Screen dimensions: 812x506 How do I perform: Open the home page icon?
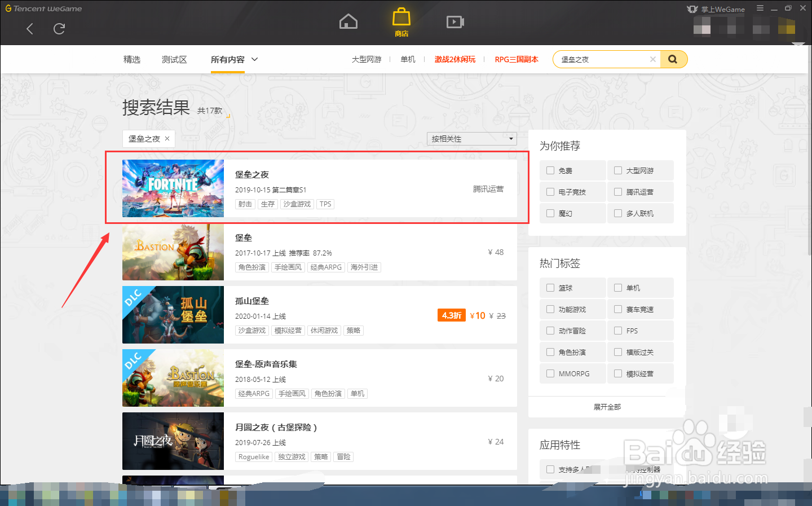(348, 21)
